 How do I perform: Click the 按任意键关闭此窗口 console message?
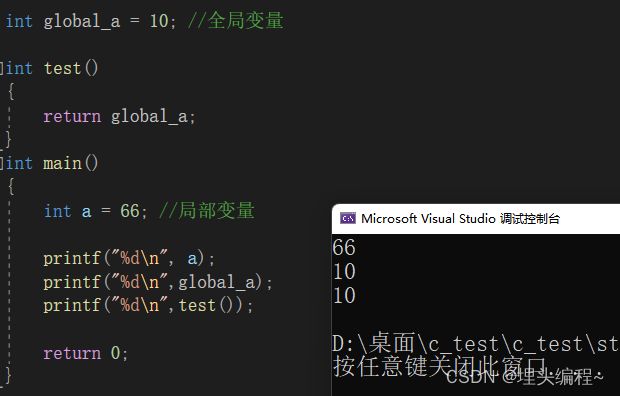pyautogui.click(x=440, y=366)
